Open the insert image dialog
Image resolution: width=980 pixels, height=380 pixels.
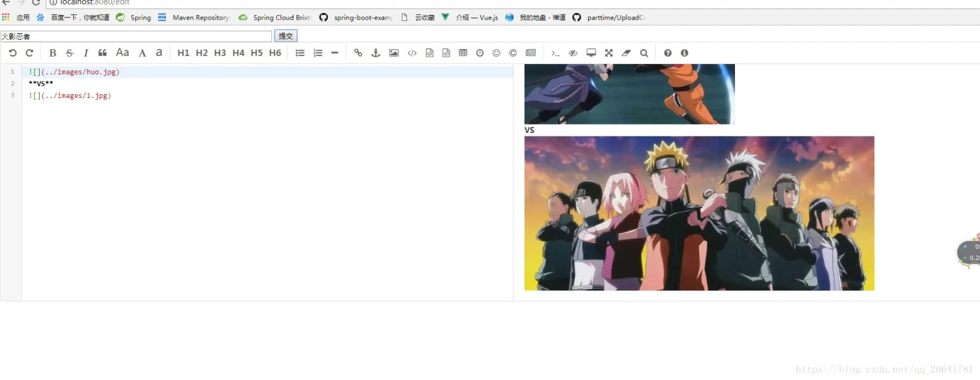394,53
